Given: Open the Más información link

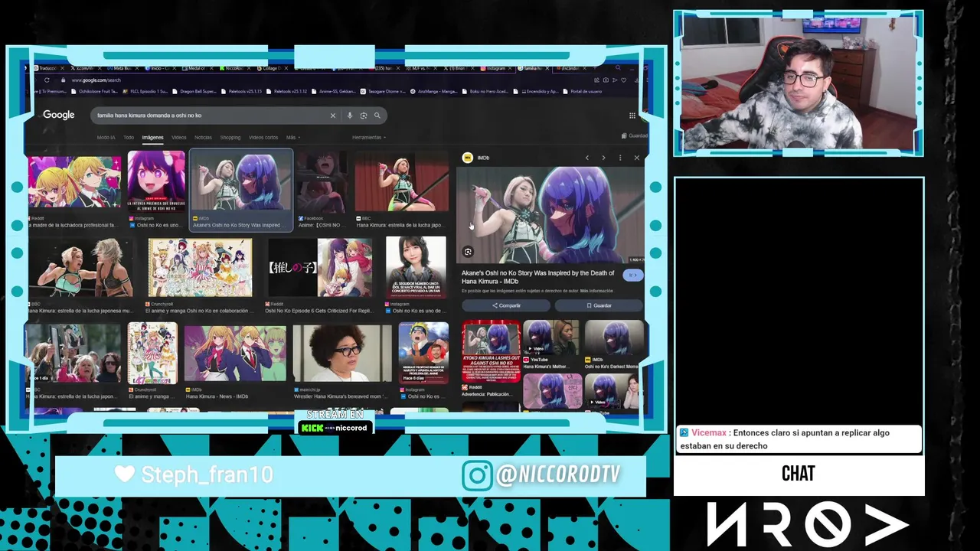Looking at the screenshot, I should (596, 291).
